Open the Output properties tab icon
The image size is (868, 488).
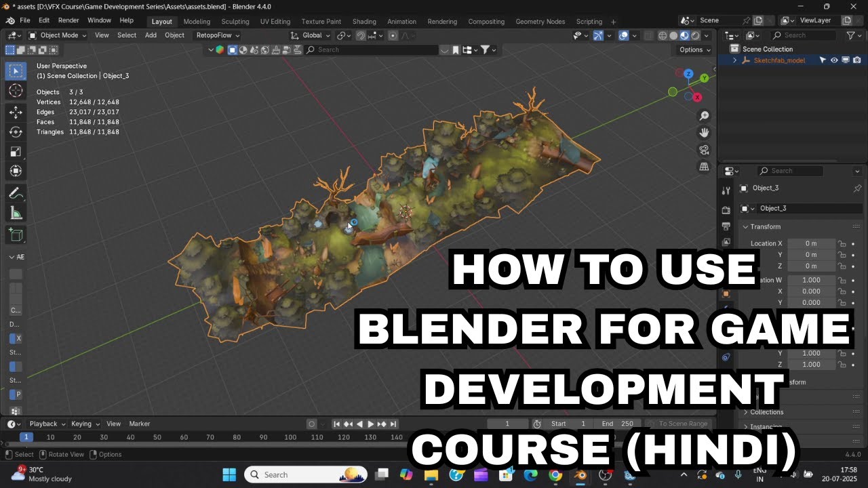pos(726,226)
